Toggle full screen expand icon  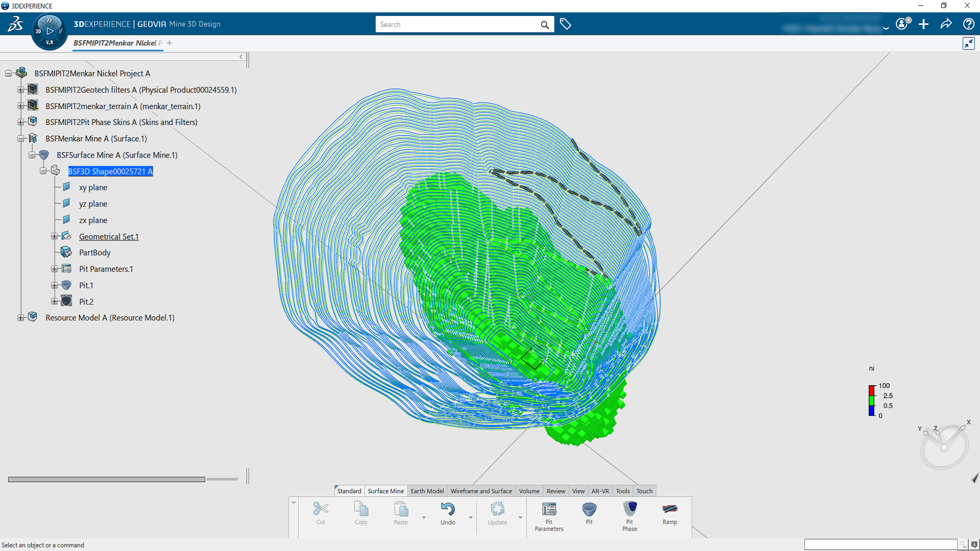click(x=968, y=43)
